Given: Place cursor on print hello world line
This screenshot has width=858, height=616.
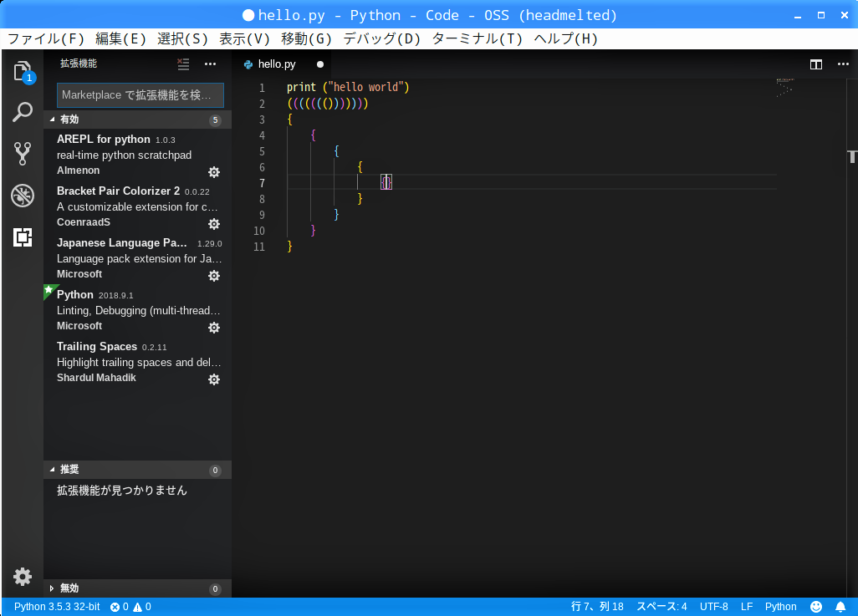Looking at the screenshot, I should pyautogui.click(x=348, y=88).
